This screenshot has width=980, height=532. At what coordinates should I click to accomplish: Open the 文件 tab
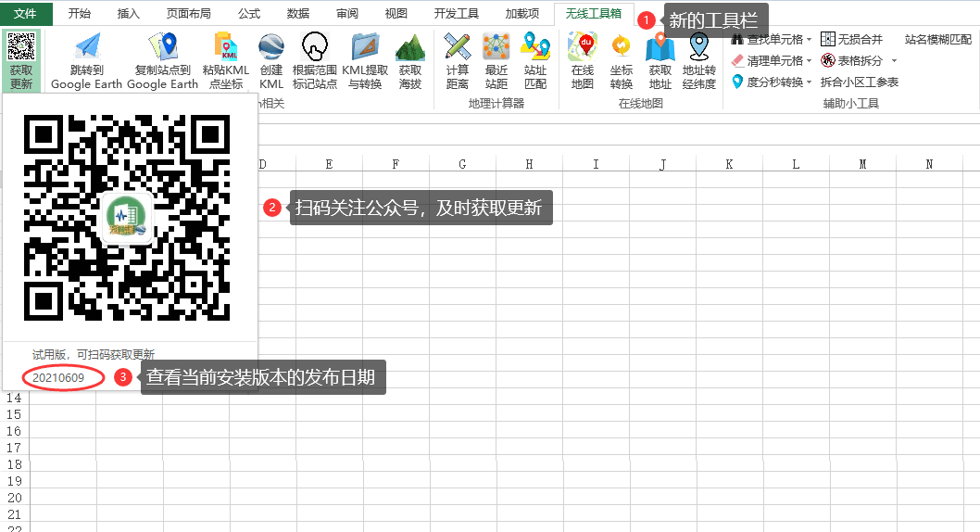pyautogui.click(x=26, y=13)
